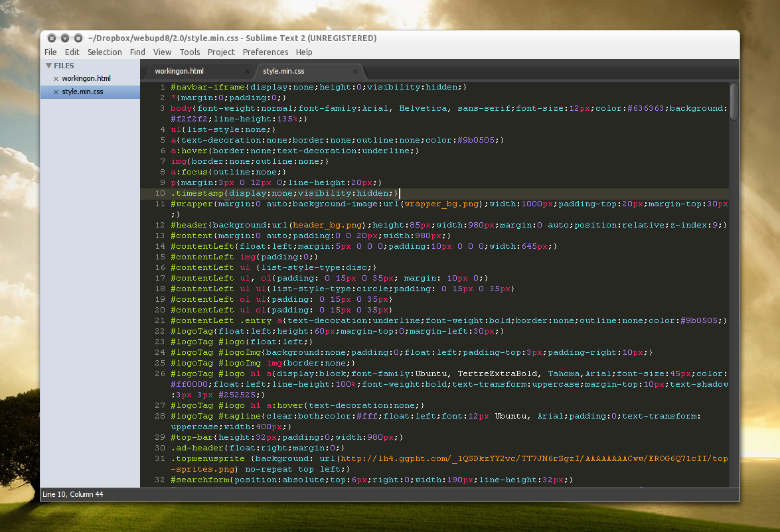Open the Tools menu
This screenshot has height=532, width=780.
tap(189, 52)
